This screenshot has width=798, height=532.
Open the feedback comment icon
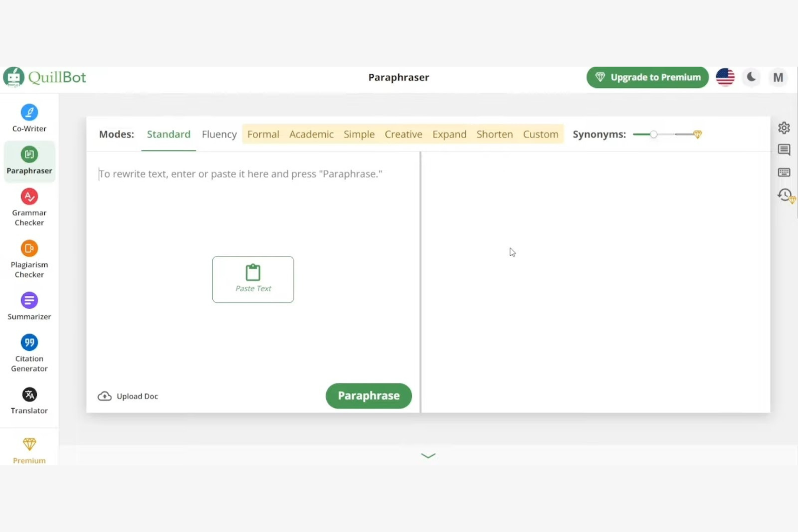(x=784, y=149)
